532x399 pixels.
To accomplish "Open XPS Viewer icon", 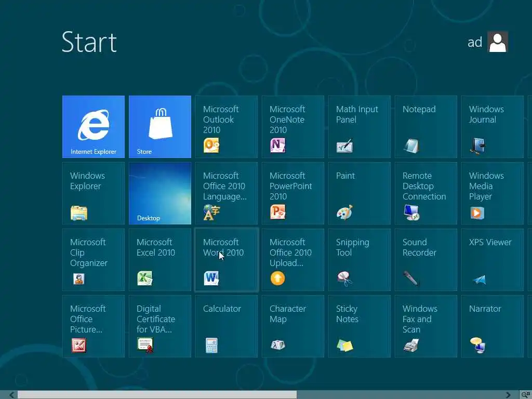I will click(479, 280).
